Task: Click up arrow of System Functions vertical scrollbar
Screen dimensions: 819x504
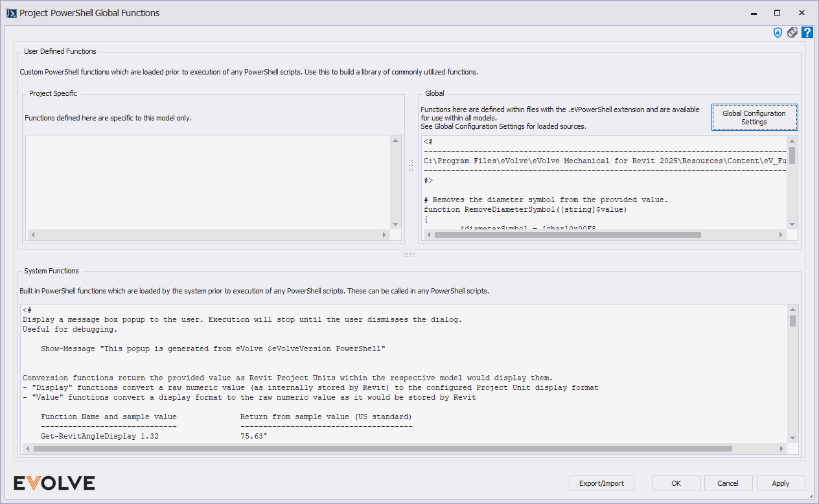Action: [792, 310]
